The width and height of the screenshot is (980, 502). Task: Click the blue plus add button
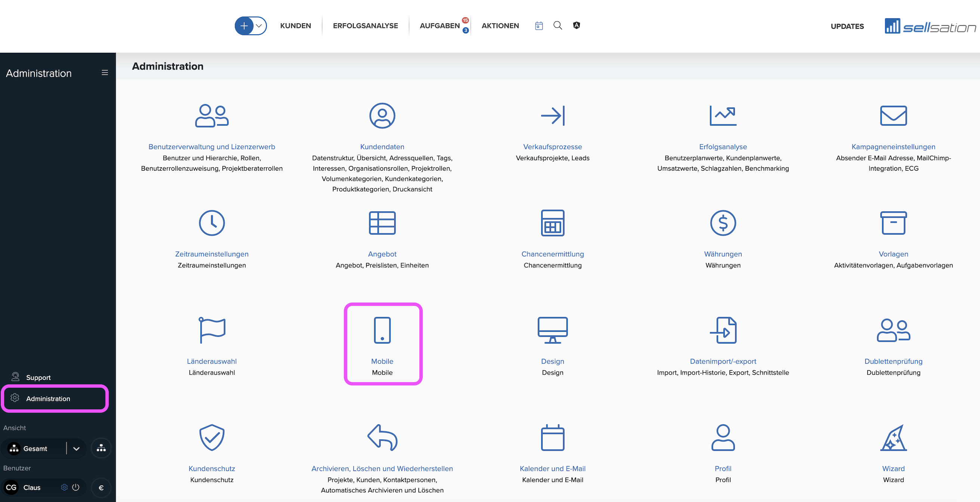(x=244, y=26)
